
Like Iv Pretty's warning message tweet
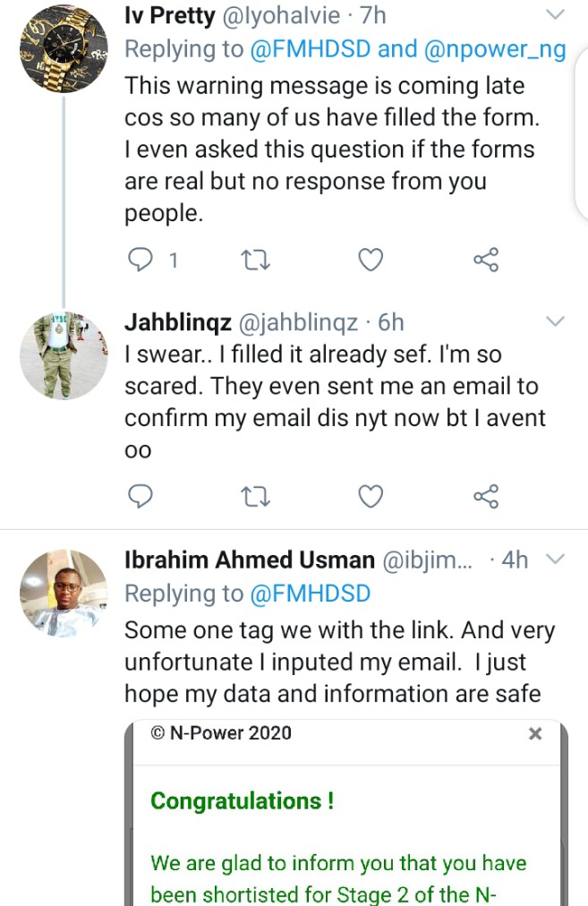coord(371,260)
